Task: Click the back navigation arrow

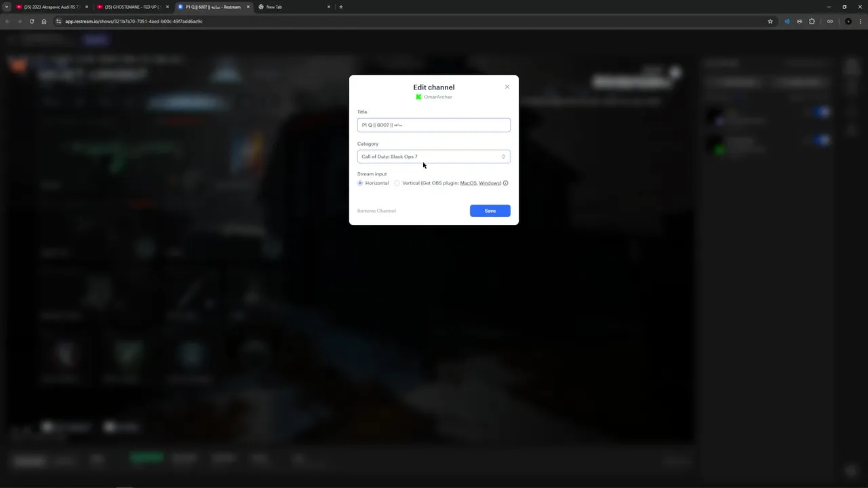Action: click(x=7, y=21)
